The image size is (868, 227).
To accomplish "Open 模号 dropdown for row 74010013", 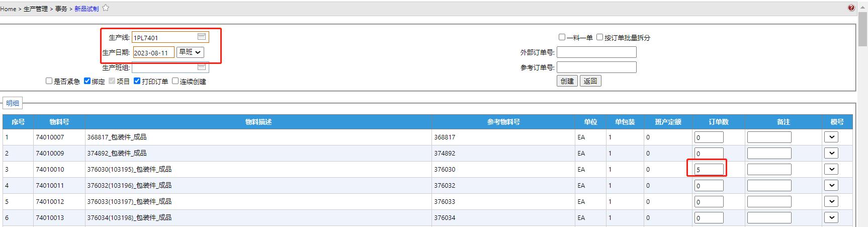I will [831, 217].
